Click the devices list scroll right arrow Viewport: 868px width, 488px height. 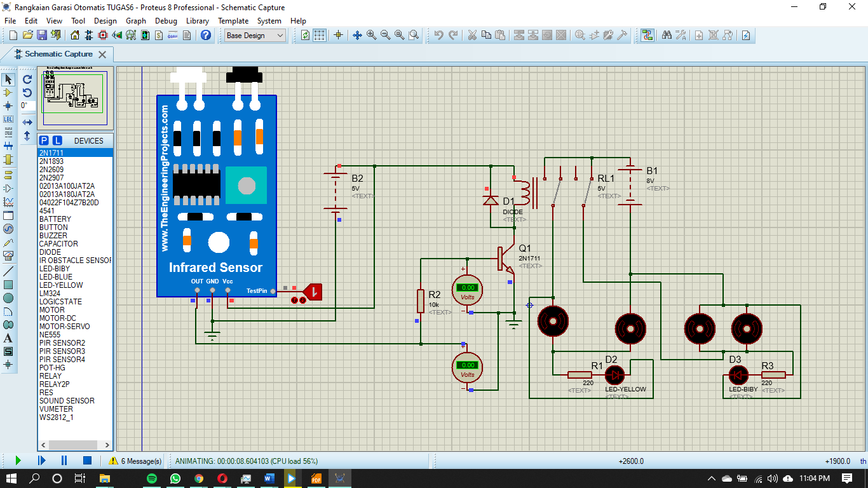(x=108, y=445)
